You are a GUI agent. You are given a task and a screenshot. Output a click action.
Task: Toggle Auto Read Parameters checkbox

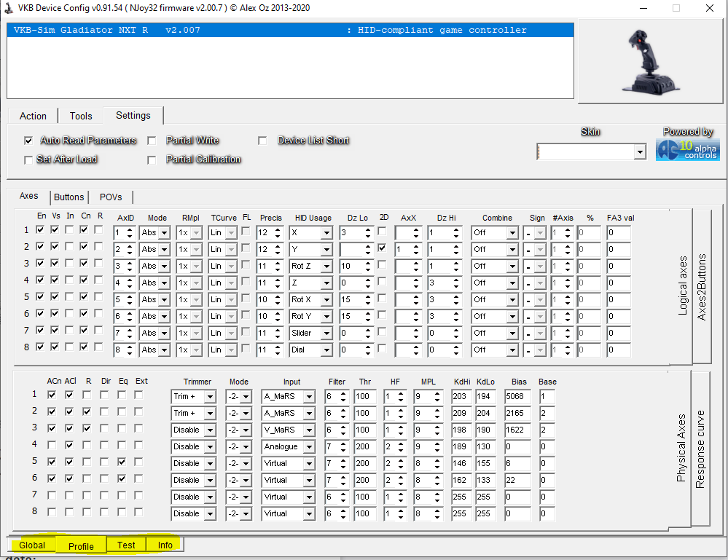pyautogui.click(x=29, y=141)
